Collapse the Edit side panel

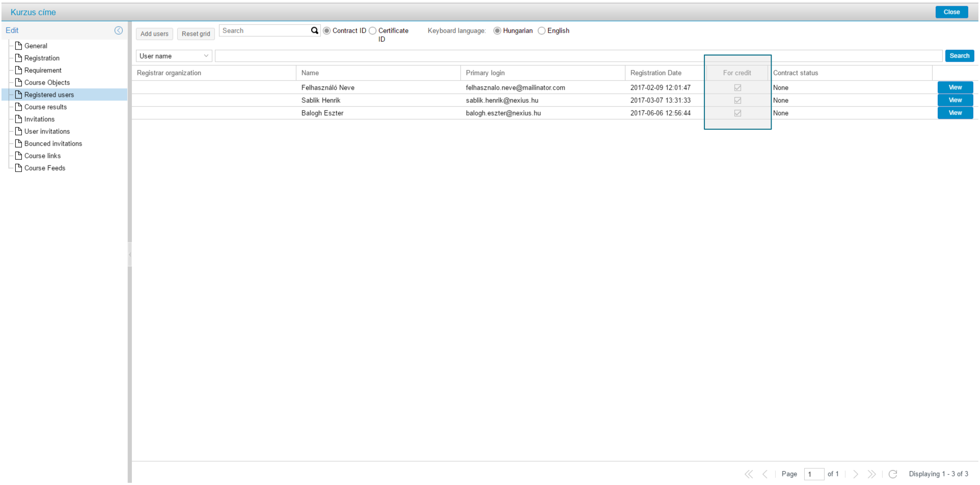(119, 31)
